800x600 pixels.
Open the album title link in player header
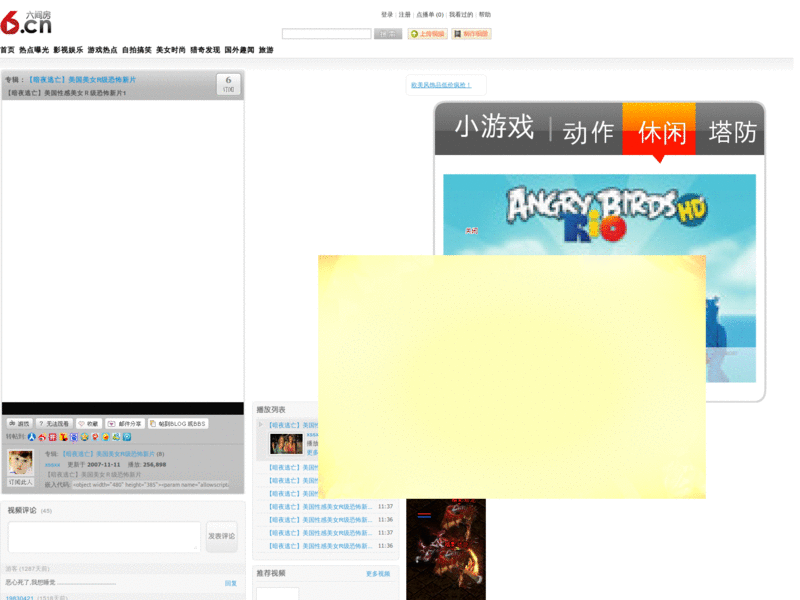[82, 80]
